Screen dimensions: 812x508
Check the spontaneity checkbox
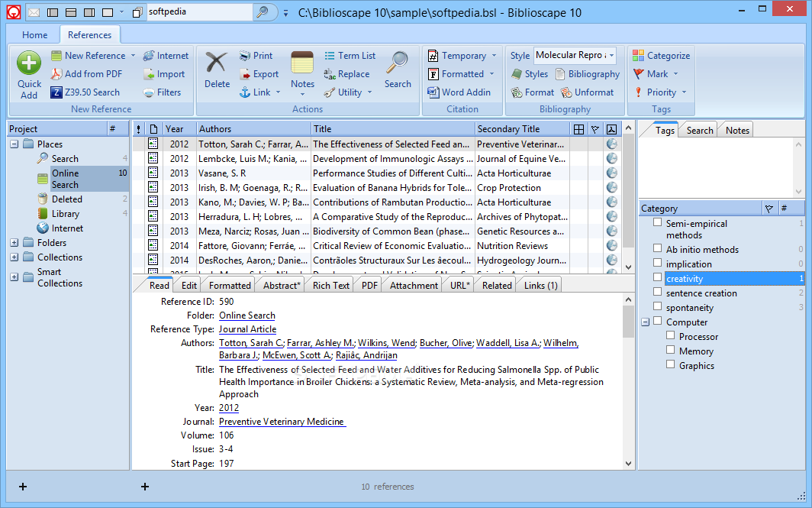coord(658,306)
